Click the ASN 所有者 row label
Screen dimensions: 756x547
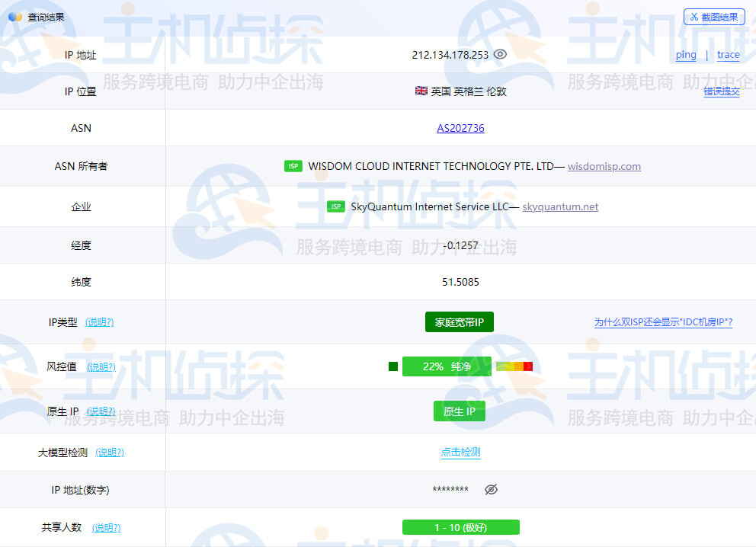coord(81,166)
